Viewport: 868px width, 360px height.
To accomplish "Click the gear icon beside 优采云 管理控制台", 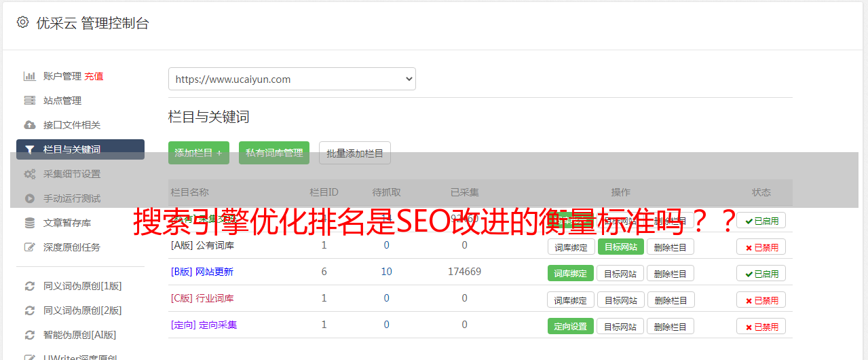I will (x=22, y=22).
